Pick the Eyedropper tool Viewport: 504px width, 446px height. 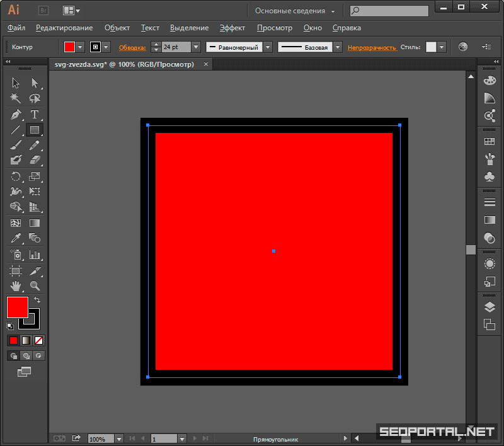click(16, 238)
